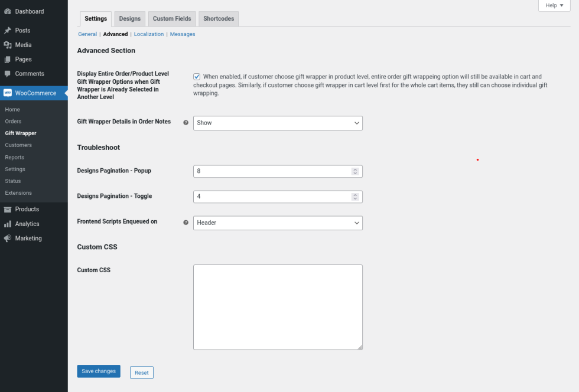Click the Dashboard gauge icon
Viewport: 579px width, 392px height.
8,11
